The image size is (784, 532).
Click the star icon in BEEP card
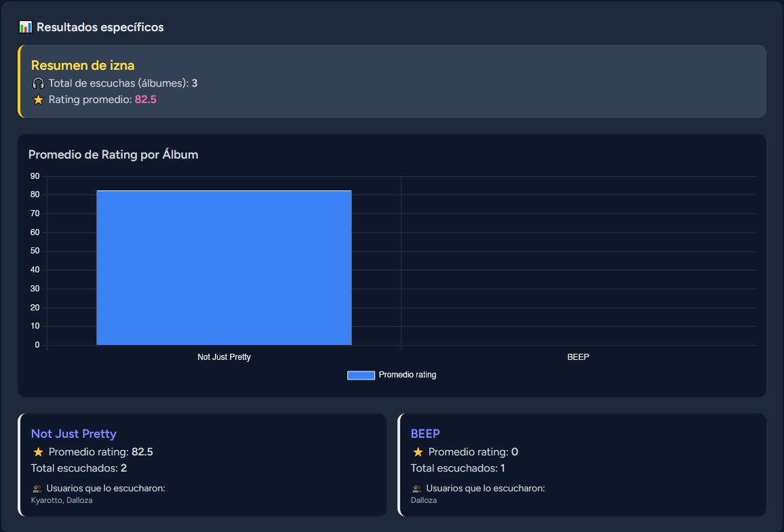[418, 452]
